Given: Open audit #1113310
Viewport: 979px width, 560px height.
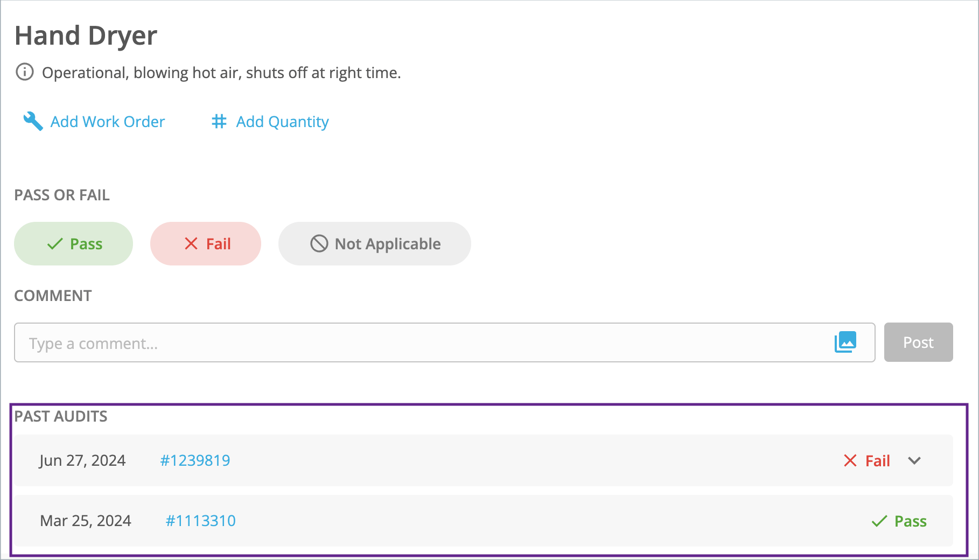Looking at the screenshot, I should [200, 521].
